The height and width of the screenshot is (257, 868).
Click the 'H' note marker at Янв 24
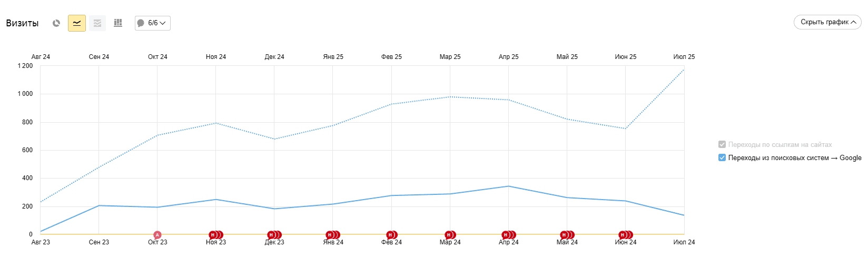pos(330,235)
